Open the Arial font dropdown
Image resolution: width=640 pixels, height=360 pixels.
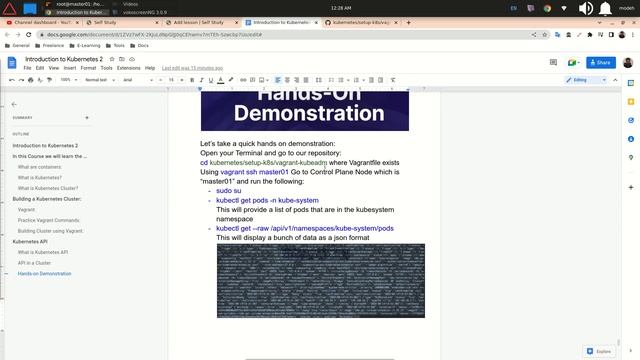pyautogui.click(x=138, y=80)
